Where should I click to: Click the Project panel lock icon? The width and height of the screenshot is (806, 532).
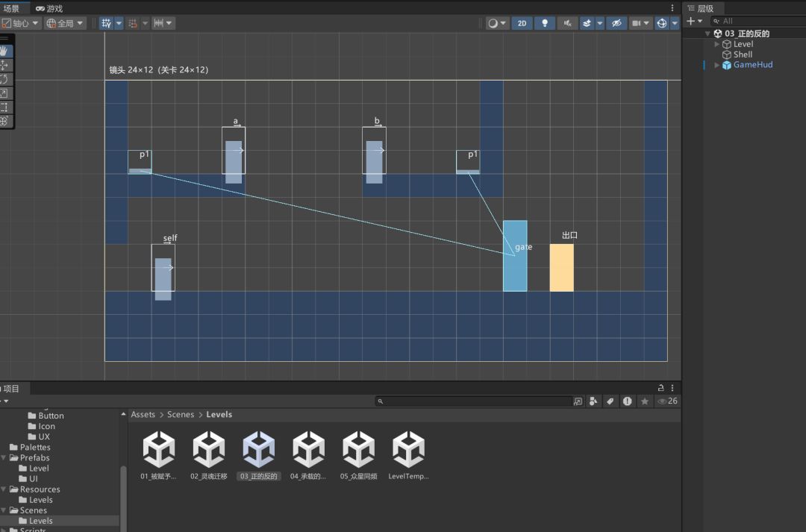[660, 388]
